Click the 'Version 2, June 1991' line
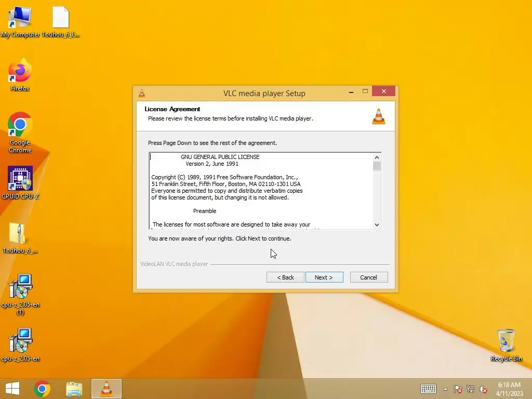Screen dimensions: 532x399 coord(212,164)
